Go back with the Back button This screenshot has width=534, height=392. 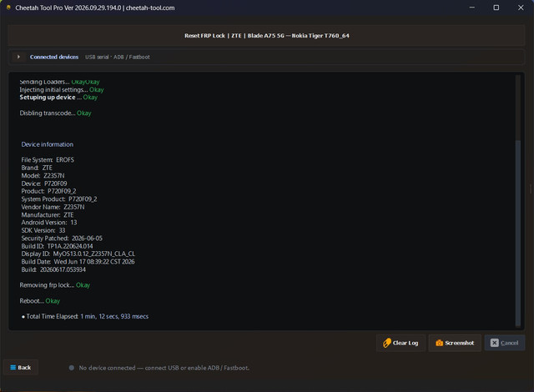pos(20,368)
